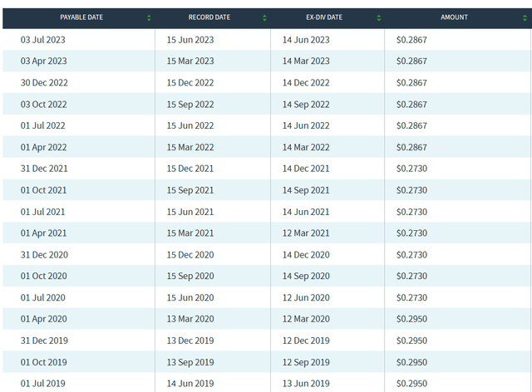Select payable date 01 Jul 2020
This screenshot has height=392, width=532.
click(42, 297)
